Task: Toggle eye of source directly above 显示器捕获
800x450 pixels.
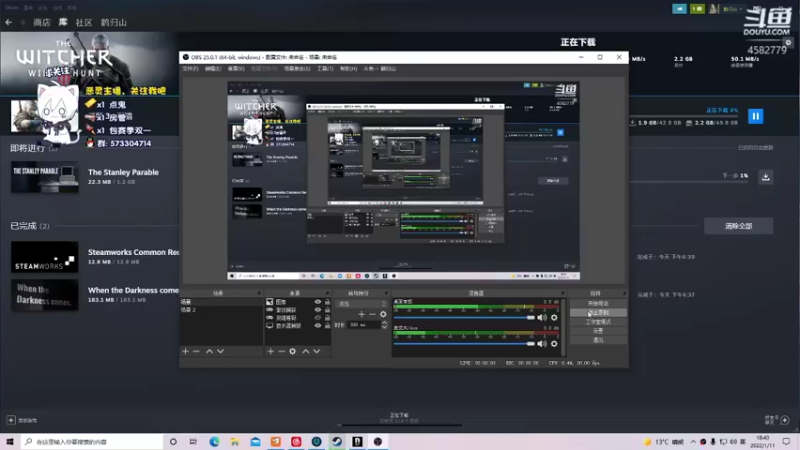Action: [318, 318]
